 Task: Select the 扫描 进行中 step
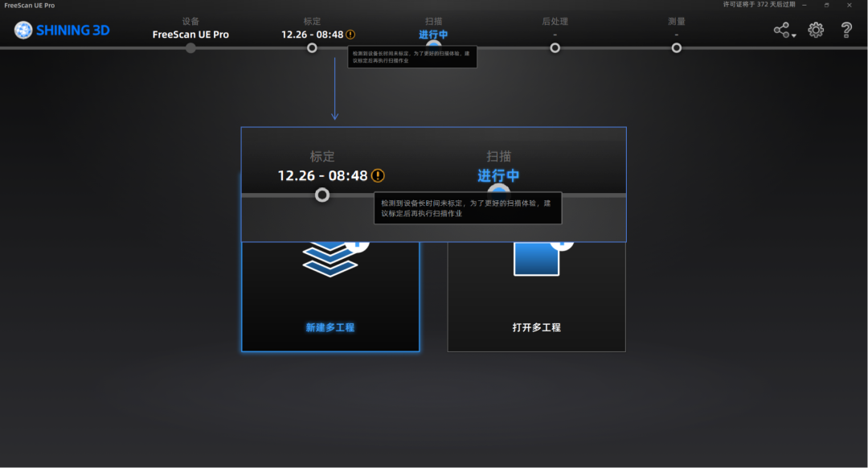tap(433, 28)
